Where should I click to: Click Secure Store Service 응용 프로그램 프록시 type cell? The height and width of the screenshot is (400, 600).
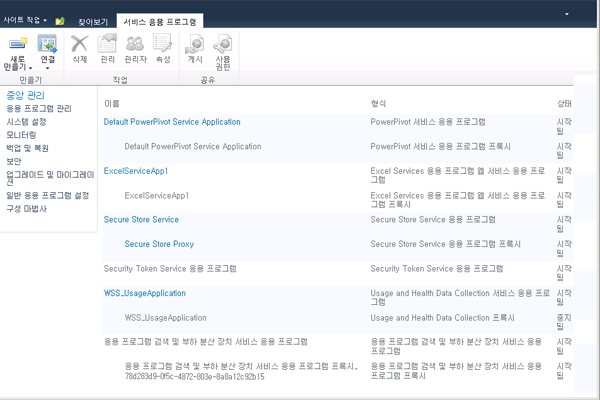click(445, 244)
